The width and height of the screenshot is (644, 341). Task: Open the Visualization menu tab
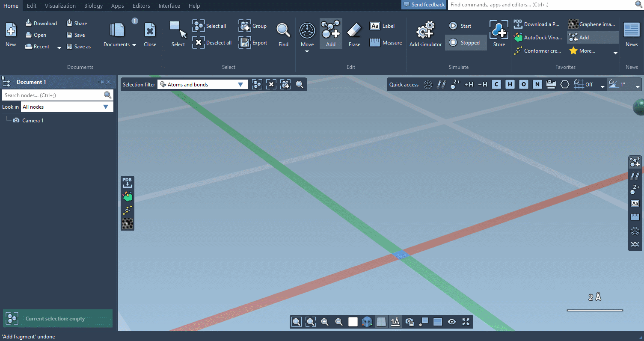[60, 6]
